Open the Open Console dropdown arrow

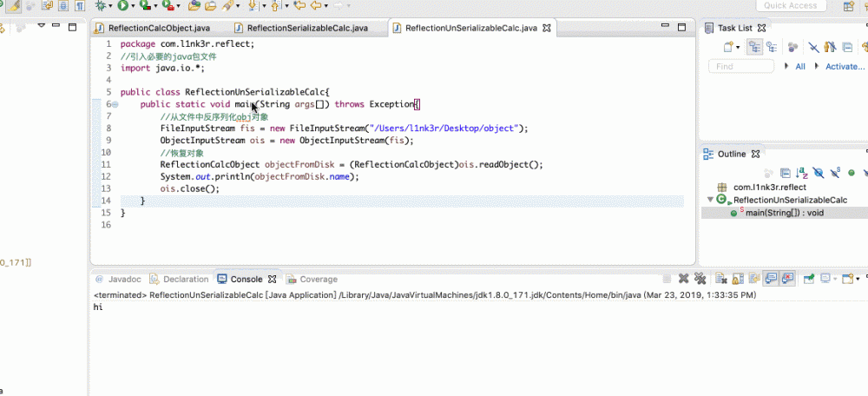coord(858,279)
